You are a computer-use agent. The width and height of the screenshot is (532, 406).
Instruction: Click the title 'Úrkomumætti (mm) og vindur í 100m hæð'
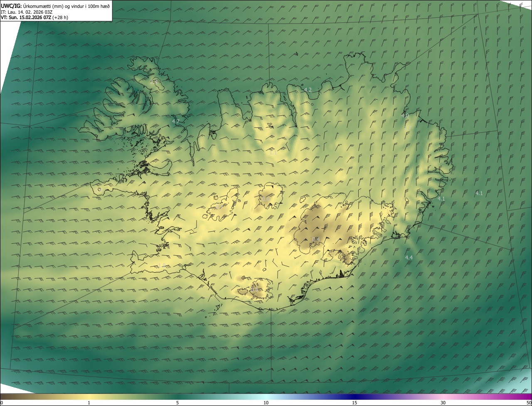coord(66,6)
